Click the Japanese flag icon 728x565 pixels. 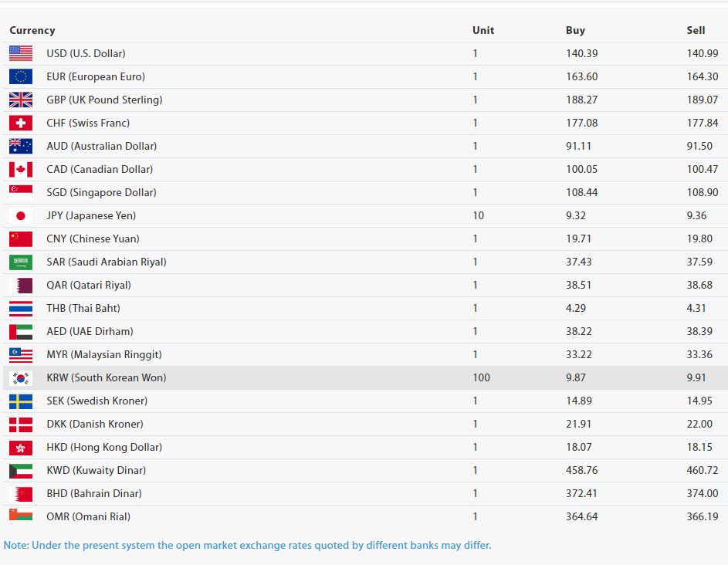pyautogui.click(x=21, y=215)
